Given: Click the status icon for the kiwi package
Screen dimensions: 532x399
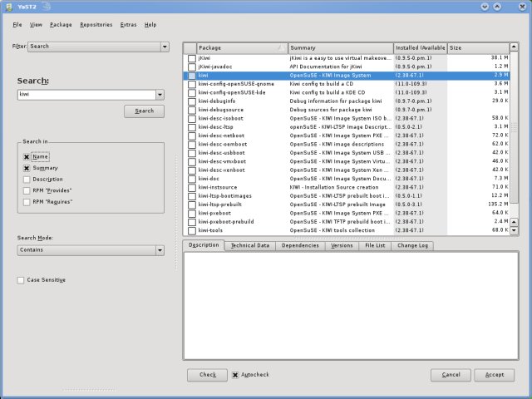Looking at the screenshot, I should 191,75.
